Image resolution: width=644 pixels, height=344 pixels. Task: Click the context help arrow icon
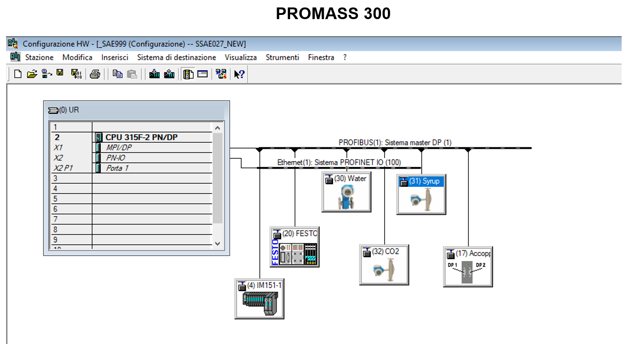click(x=239, y=74)
